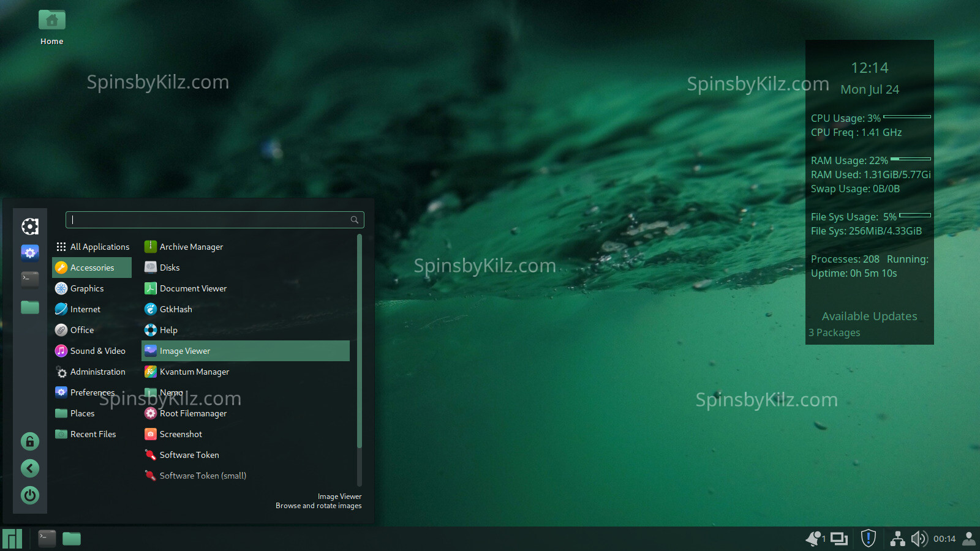Viewport: 980px width, 551px height.
Task: Open Software Token (small)
Action: 246,476
